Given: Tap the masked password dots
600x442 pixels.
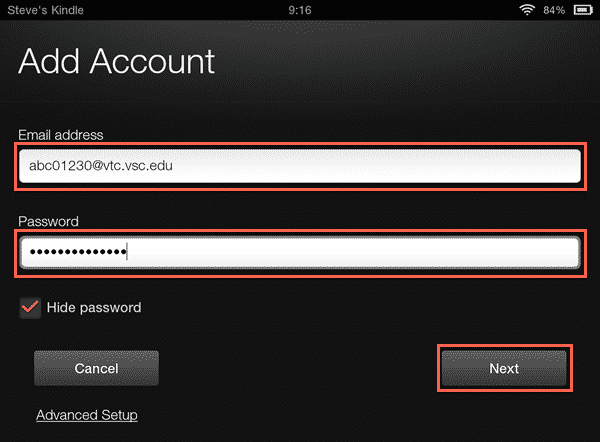Looking at the screenshot, I should 78,252.
